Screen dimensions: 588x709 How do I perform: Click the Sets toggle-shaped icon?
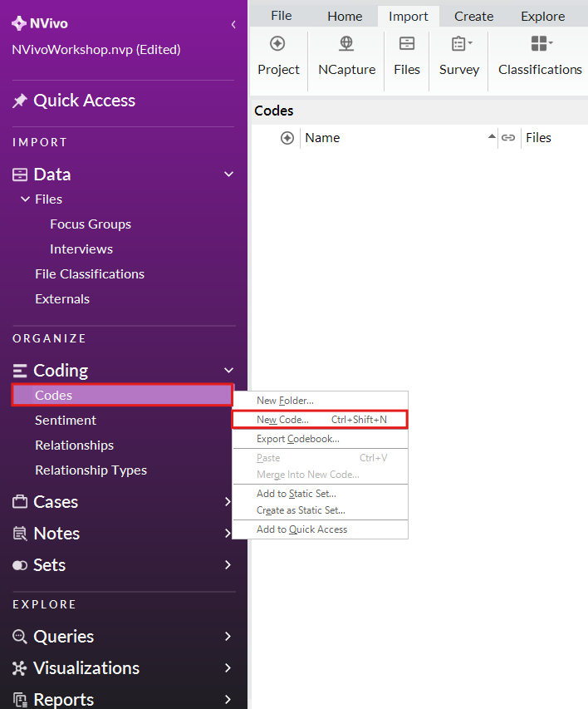point(20,565)
